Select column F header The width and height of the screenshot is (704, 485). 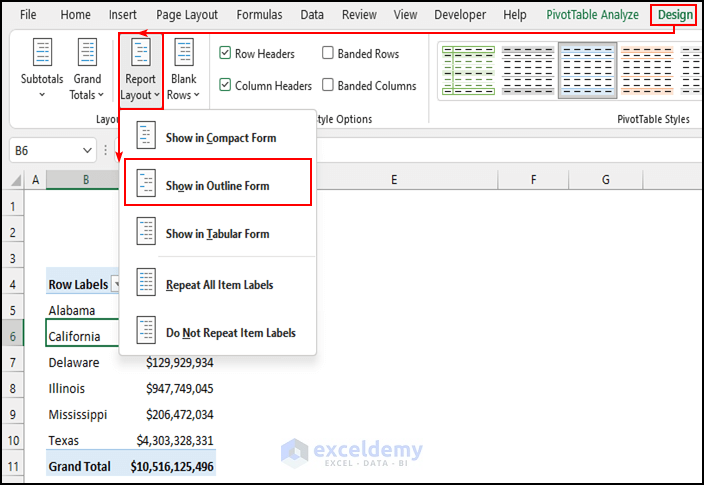[x=533, y=180]
